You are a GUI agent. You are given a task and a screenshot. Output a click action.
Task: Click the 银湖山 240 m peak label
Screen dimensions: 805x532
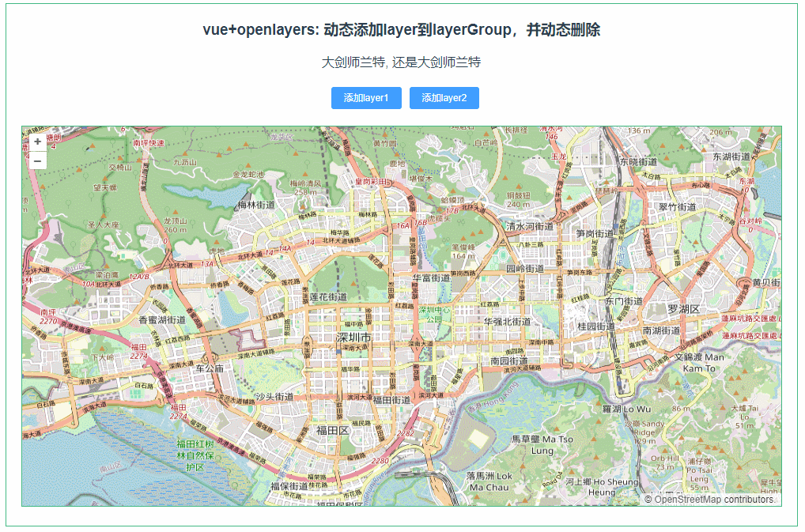519,199
